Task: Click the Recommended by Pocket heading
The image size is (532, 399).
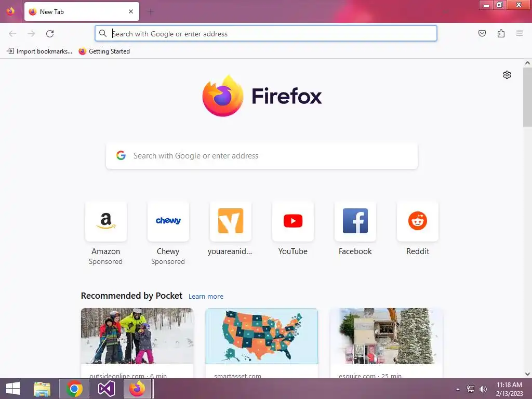Action: [131, 296]
